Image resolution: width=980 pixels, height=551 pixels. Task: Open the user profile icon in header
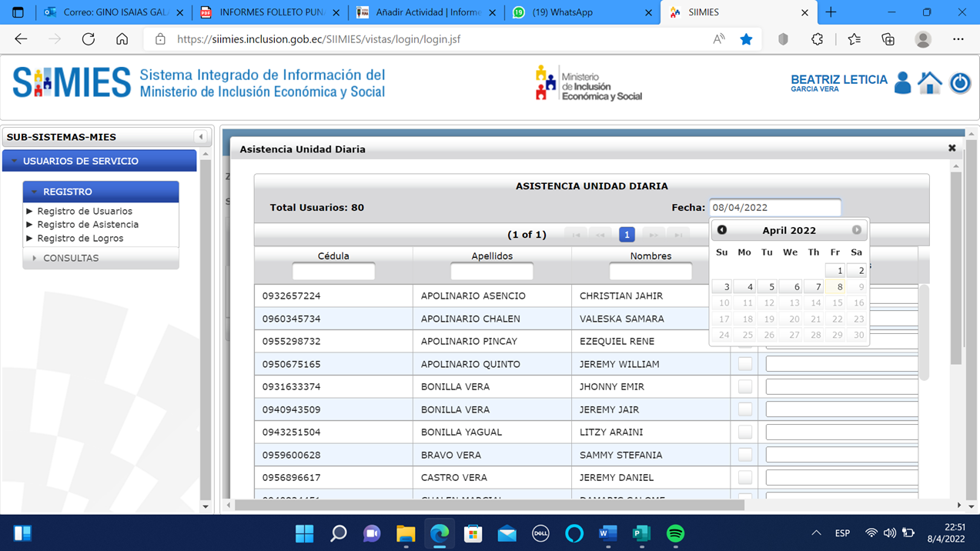pyautogui.click(x=903, y=82)
